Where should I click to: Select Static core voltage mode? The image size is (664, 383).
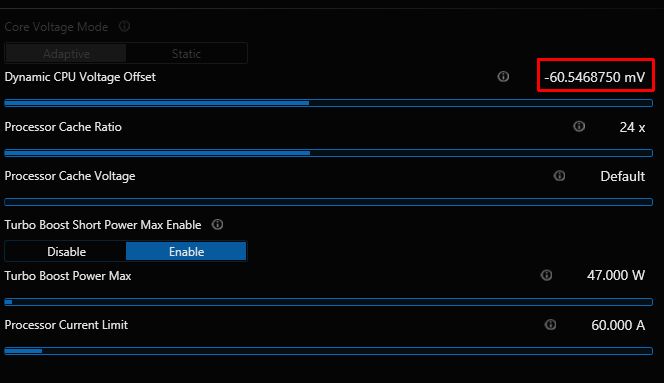[x=186, y=54]
